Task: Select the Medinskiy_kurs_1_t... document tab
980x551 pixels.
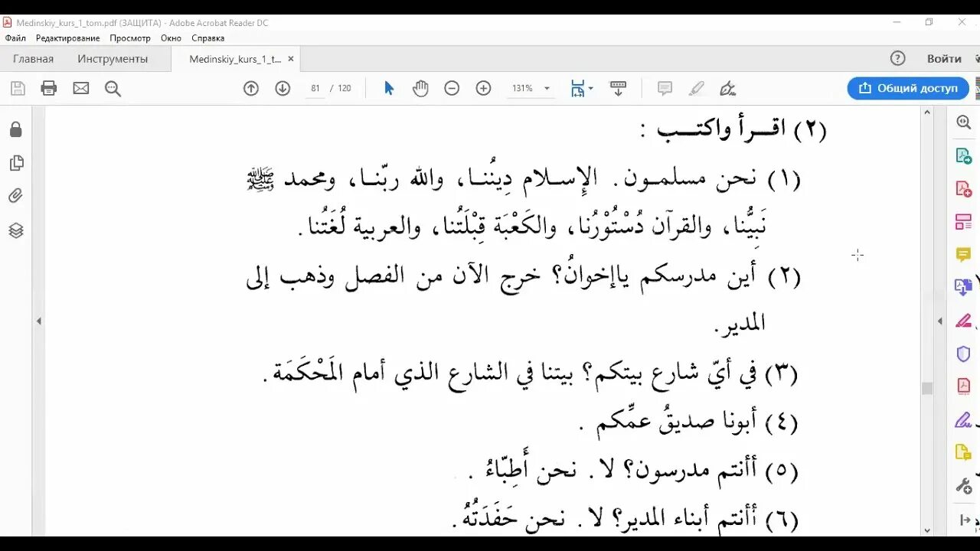Action: click(x=235, y=59)
